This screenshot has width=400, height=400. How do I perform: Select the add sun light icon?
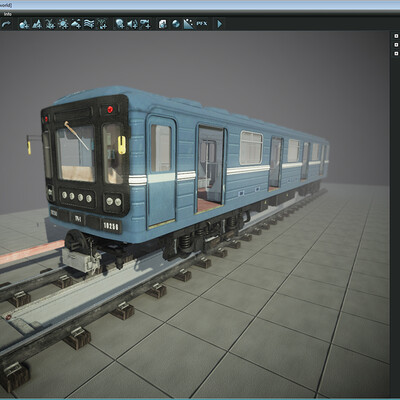(x=63, y=24)
